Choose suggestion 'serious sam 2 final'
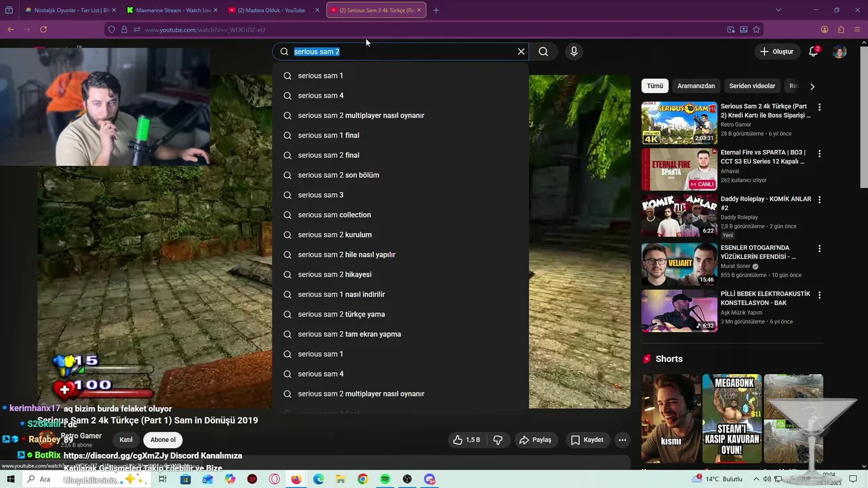Image resolution: width=868 pixels, height=488 pixels. [x=400, y=155]
